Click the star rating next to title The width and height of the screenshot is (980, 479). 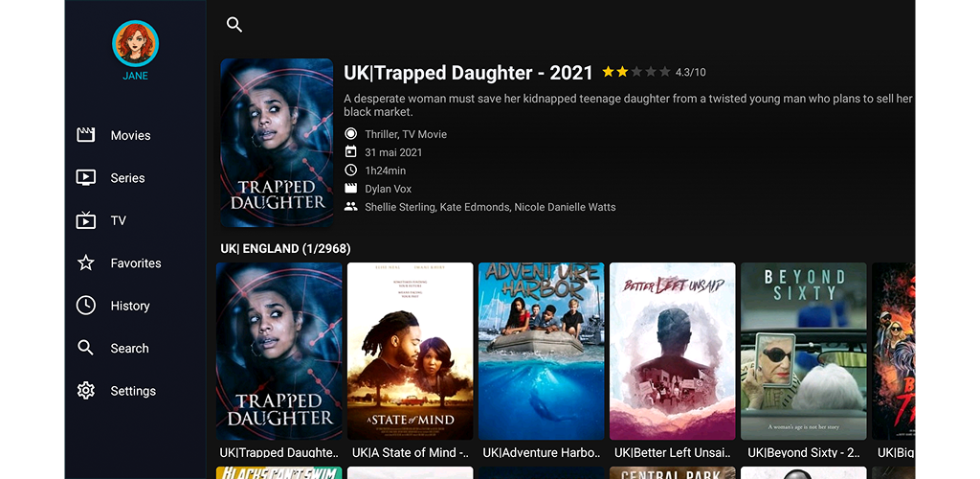pyautogui.click(x=636, y=72)
